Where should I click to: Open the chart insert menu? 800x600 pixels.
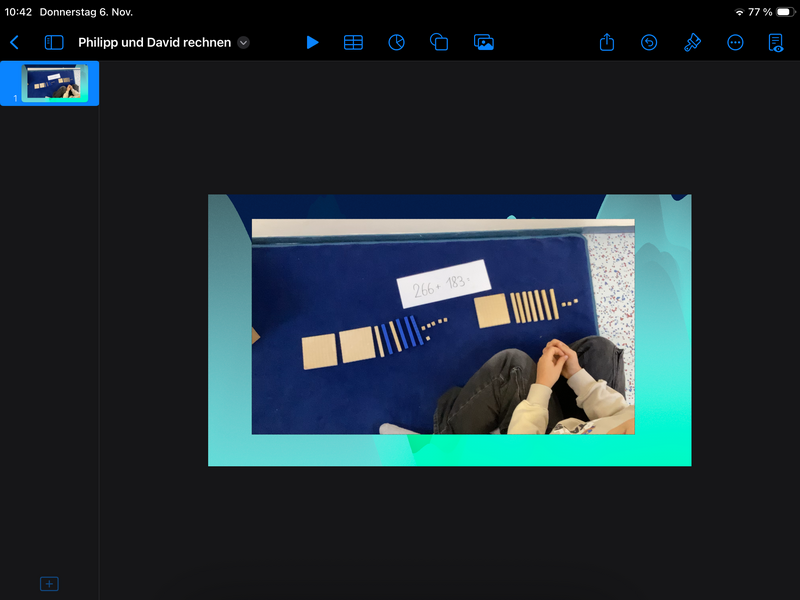[396, 42]
